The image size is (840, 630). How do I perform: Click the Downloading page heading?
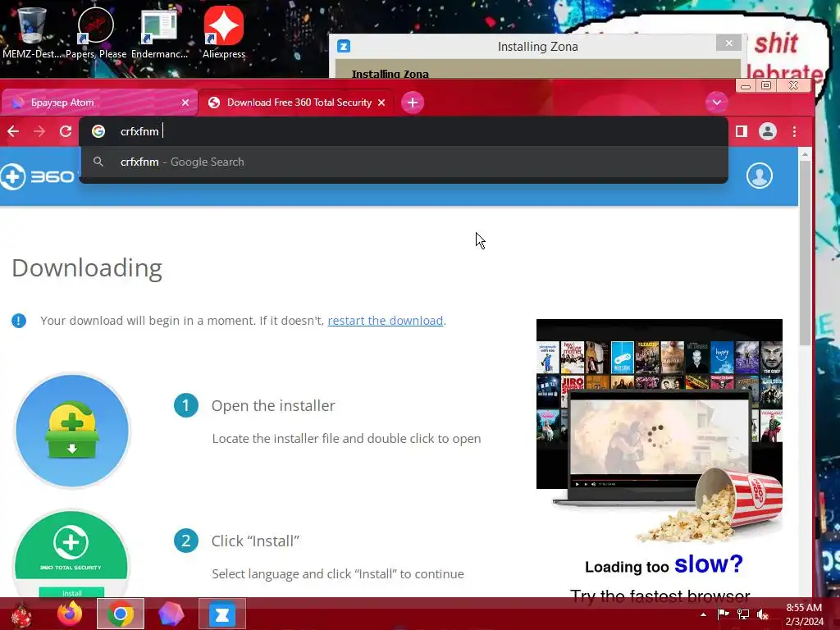coord(87,268)
